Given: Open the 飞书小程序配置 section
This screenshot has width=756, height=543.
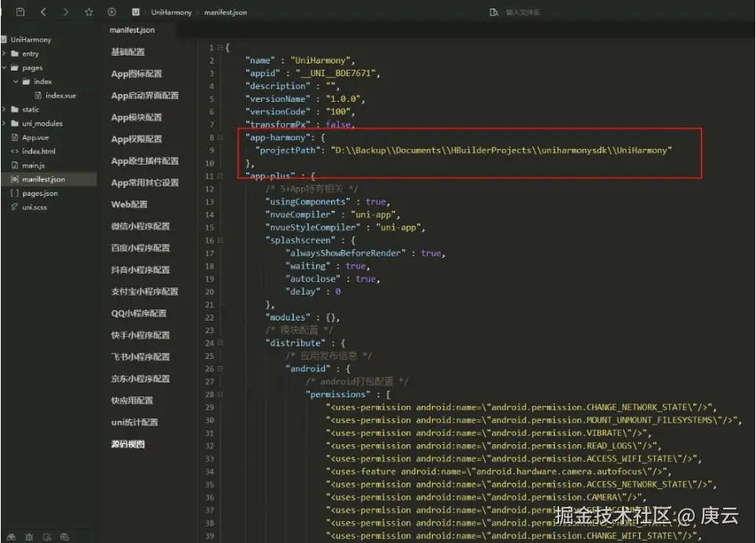Looking at the screenshot, I should click(140, 357).
